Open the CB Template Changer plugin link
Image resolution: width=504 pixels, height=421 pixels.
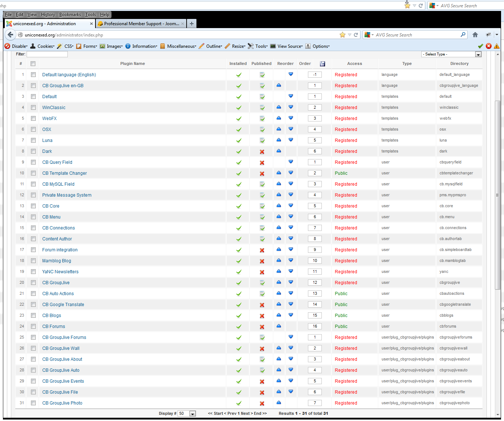coord(65,173)
